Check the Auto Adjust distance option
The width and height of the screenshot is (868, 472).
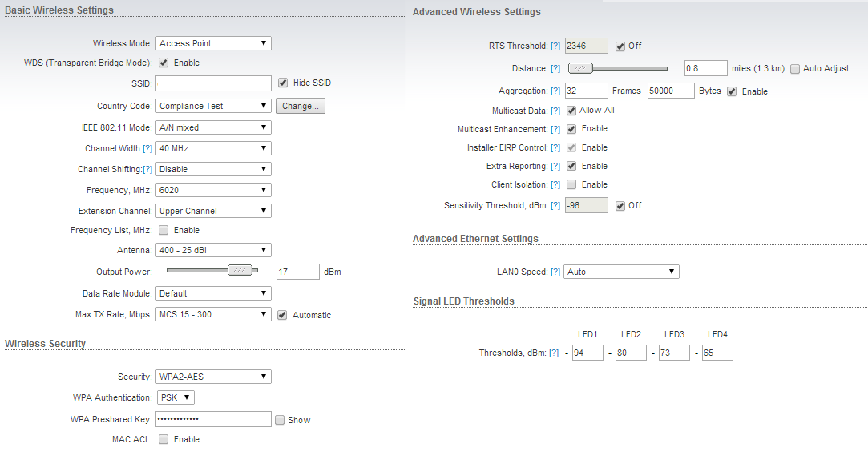795,69
